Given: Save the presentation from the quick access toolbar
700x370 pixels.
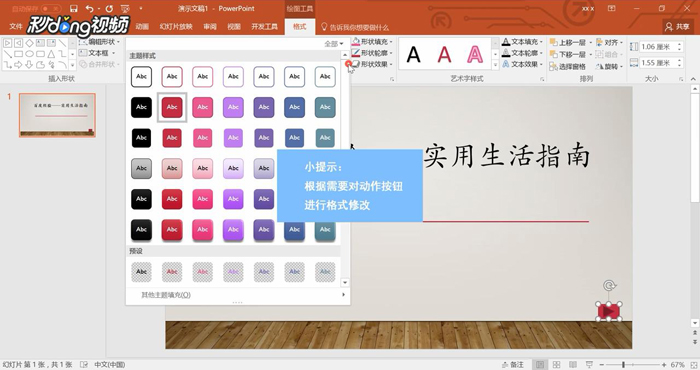Looking at the screenshot, I should (74, 8).
